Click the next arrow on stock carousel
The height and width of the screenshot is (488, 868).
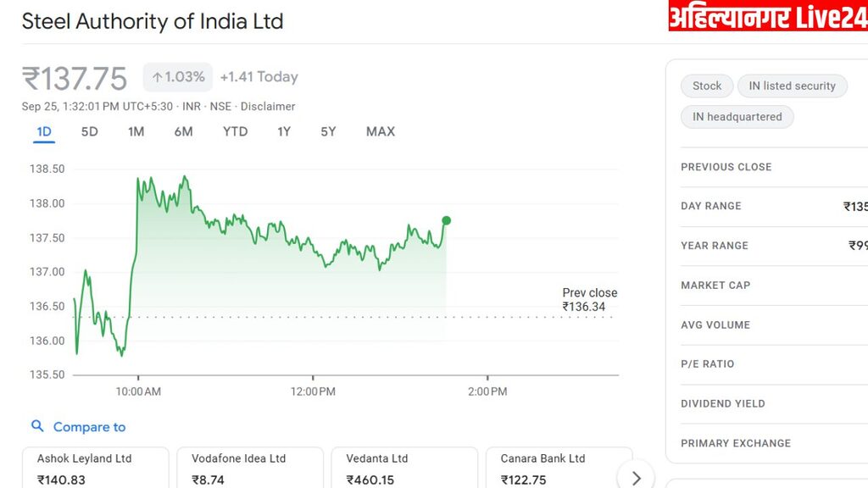pos(636,476)
